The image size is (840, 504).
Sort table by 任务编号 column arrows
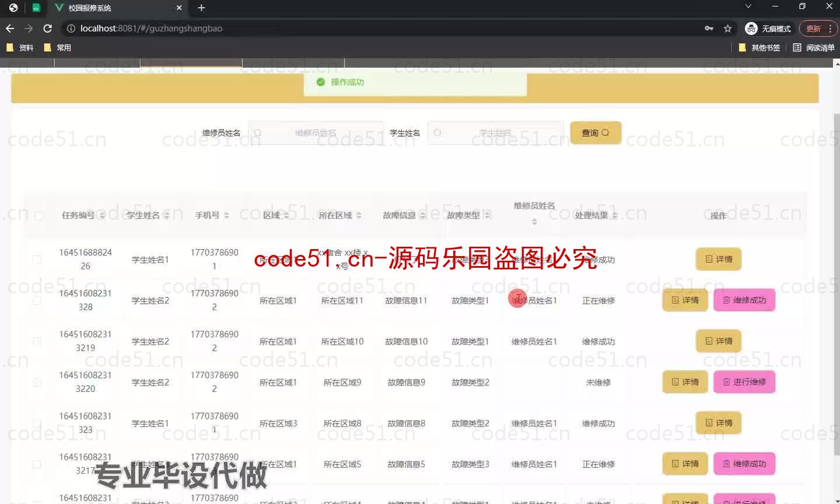(102, 216)
